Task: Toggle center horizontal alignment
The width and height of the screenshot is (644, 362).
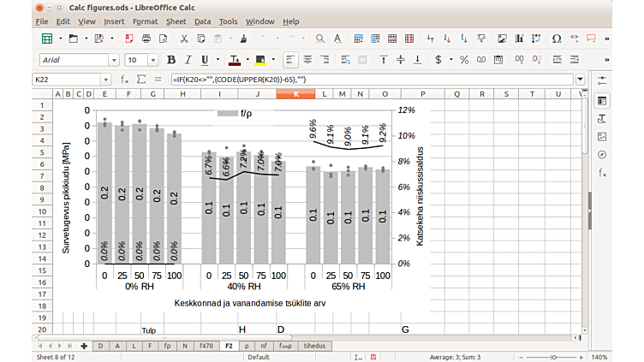Action: pos(307,60)
